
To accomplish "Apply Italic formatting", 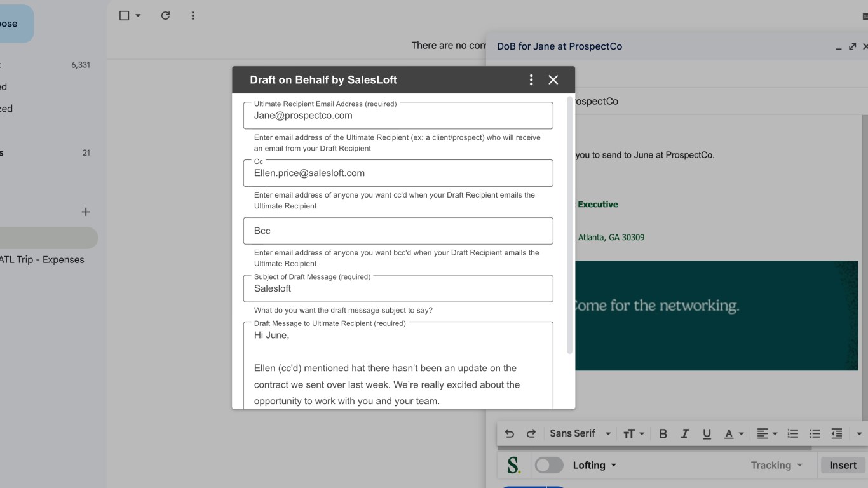I will pos(684,433).
